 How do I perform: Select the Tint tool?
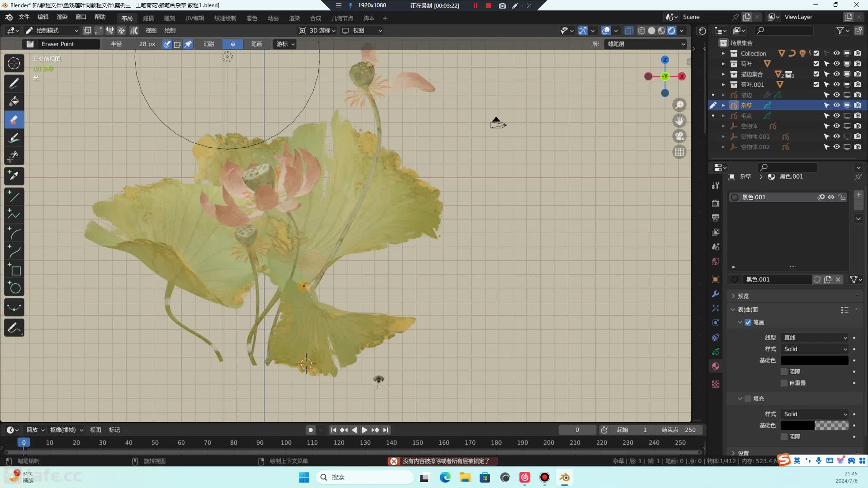tap(14, 138)
